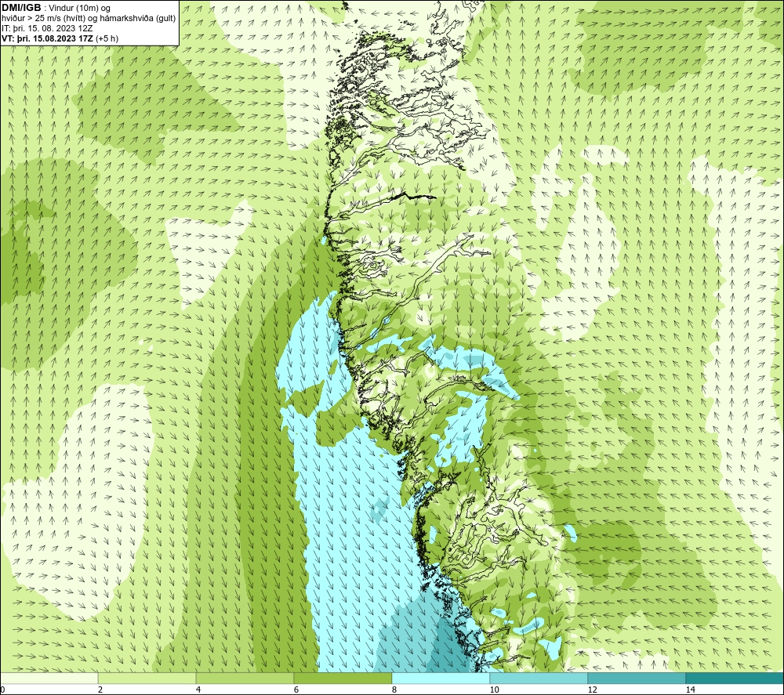This screenshot has height=695, width=784.
Task: Click the 'hviður > 25 m/s' legend line
Action: 89,18
